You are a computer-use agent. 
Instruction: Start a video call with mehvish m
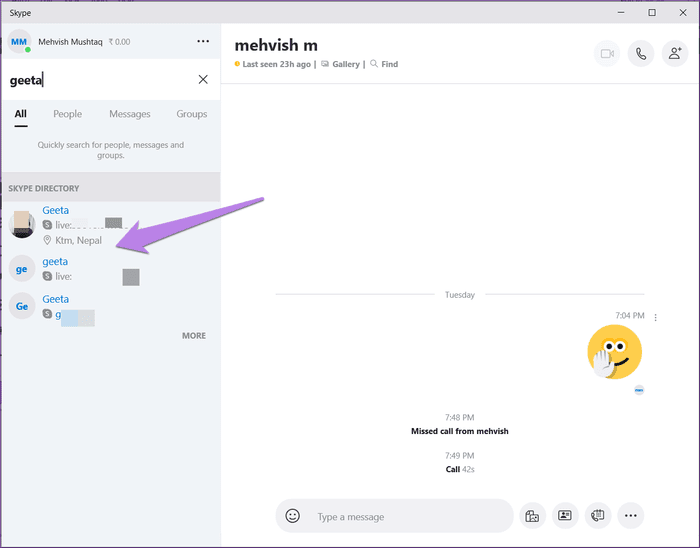point(607,54)
